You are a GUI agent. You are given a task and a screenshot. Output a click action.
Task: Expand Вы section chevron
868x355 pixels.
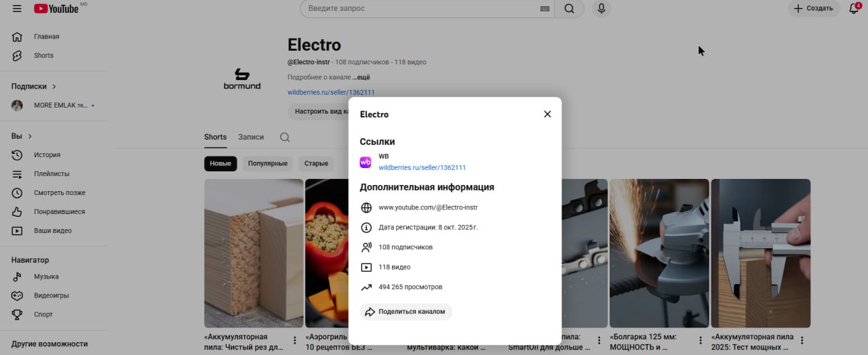point(30,136)
